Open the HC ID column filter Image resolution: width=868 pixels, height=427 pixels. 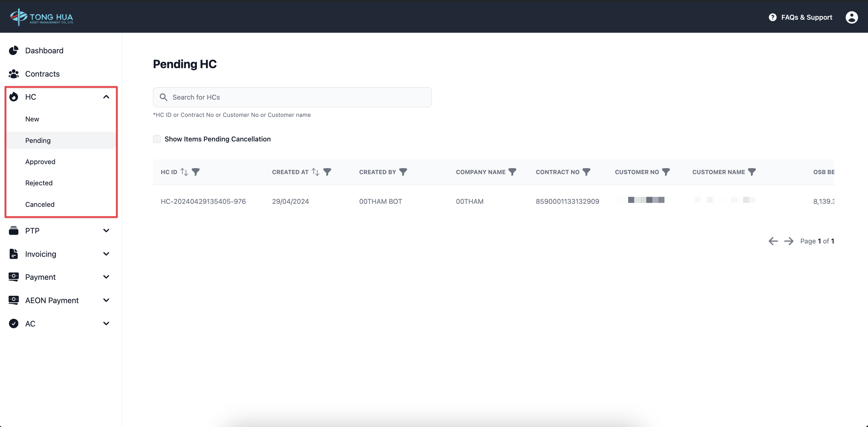point(196,172)
